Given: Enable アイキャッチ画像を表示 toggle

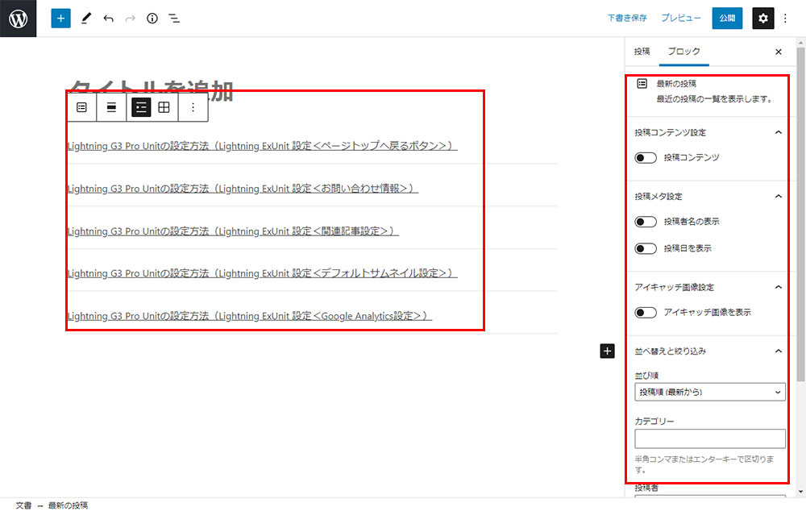Looking at the screenshot, I should pyautogui.click(x=646, y=313).
